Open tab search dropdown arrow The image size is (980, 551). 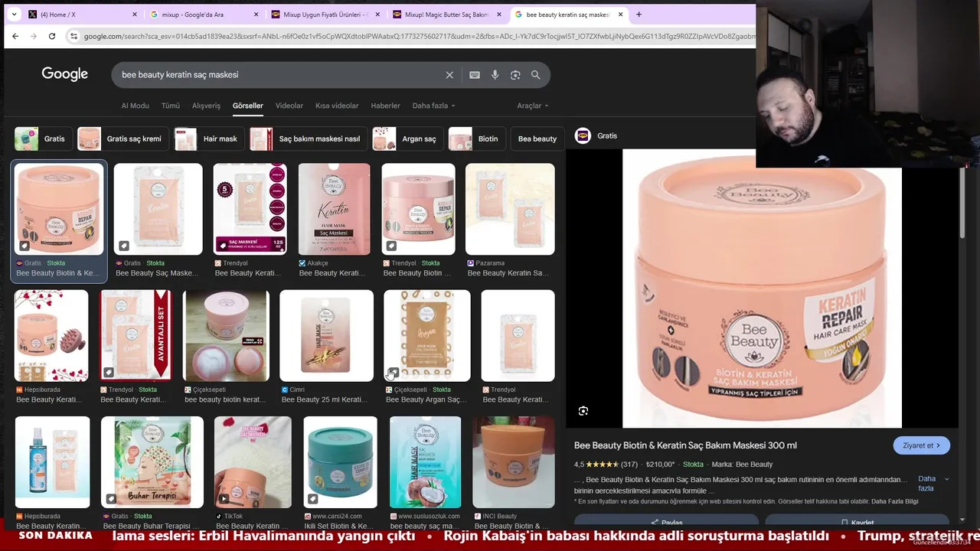pyautogui.click(x=14, y=15)
